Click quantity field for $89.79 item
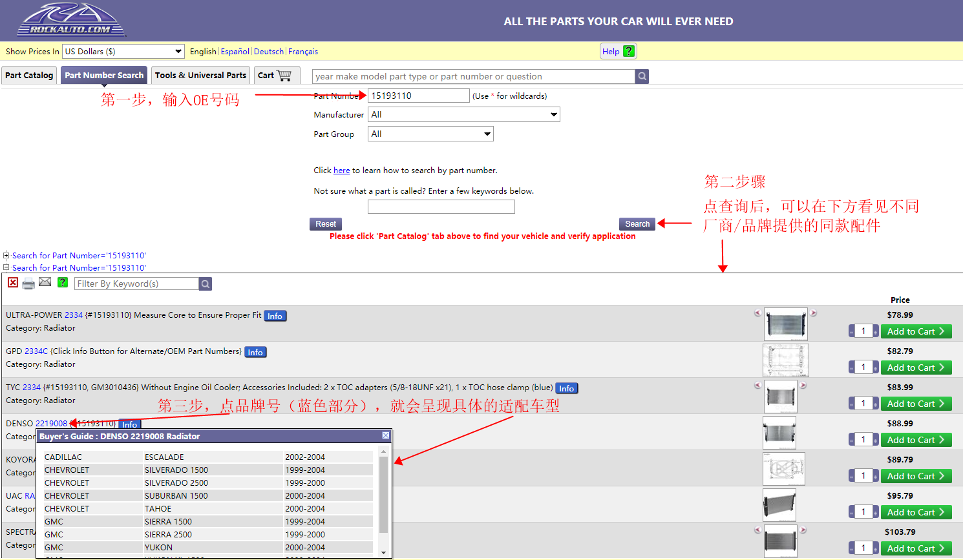This screenshot has width=963, height=560. (863, 476)
